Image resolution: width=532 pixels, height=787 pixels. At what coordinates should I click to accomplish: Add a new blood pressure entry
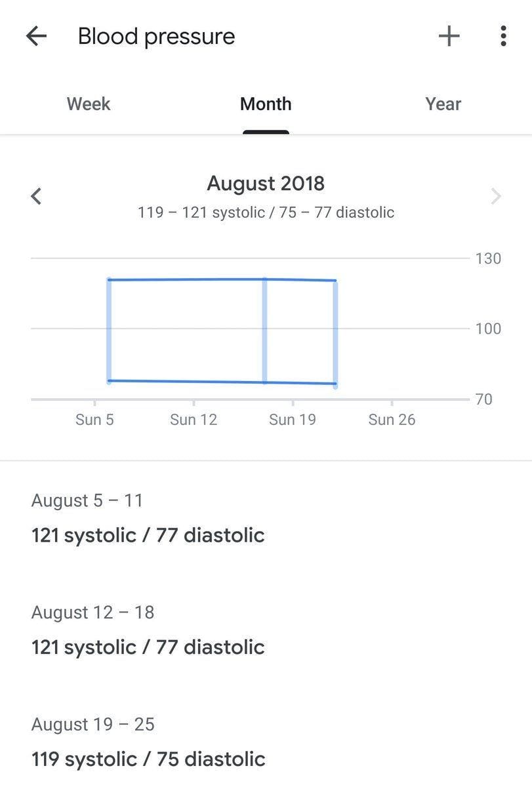click(x=449, y=36)
